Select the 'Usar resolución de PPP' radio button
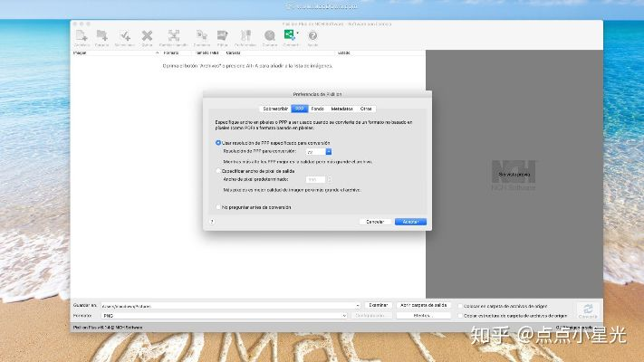 (218, 142)
